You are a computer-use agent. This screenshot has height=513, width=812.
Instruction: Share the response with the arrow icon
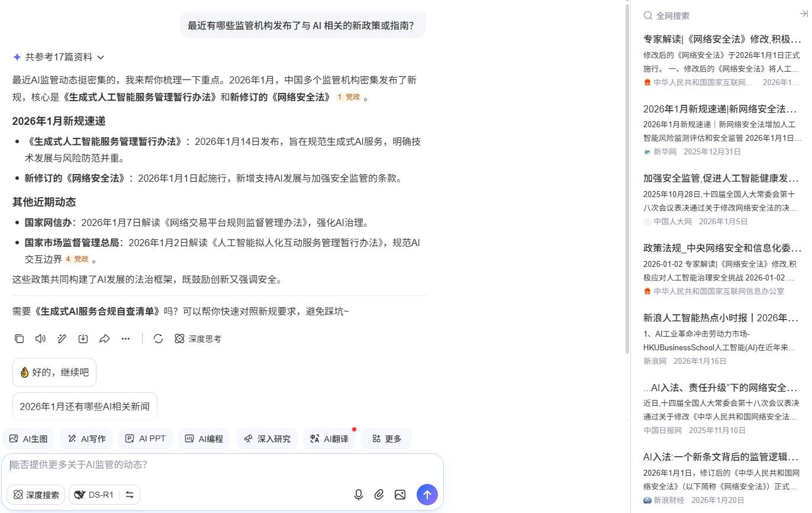pos(104,338)
